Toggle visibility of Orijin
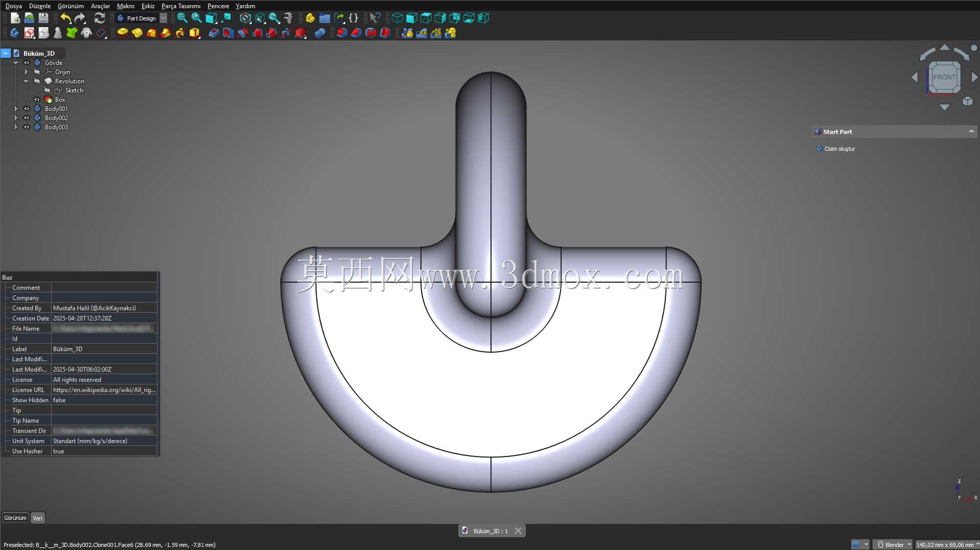 37,72
